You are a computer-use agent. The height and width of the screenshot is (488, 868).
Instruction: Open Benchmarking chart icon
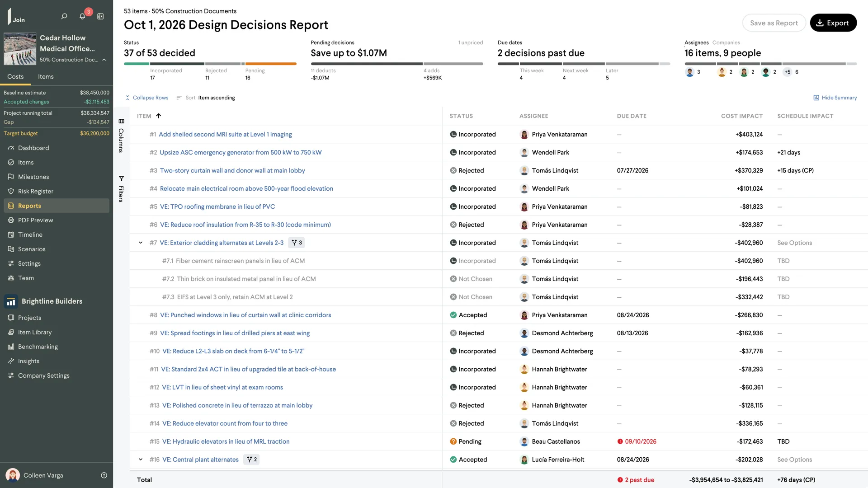pos(11,347)
